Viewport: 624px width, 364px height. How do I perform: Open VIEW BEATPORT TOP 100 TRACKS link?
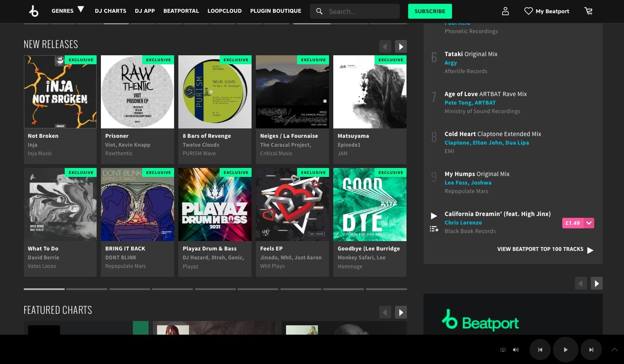click(x=540, y=249)
